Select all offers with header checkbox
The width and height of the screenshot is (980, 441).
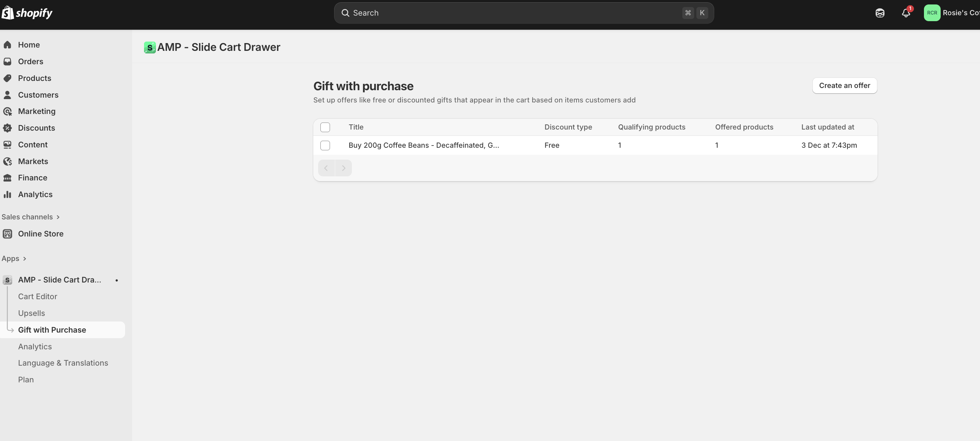click(x=325, y=127)
